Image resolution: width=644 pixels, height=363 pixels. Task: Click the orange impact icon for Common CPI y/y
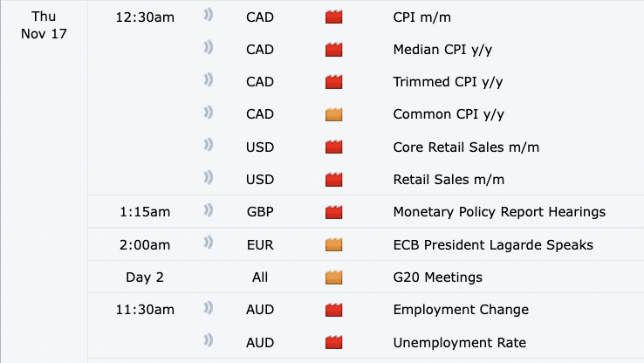click(x=333, y=114)
